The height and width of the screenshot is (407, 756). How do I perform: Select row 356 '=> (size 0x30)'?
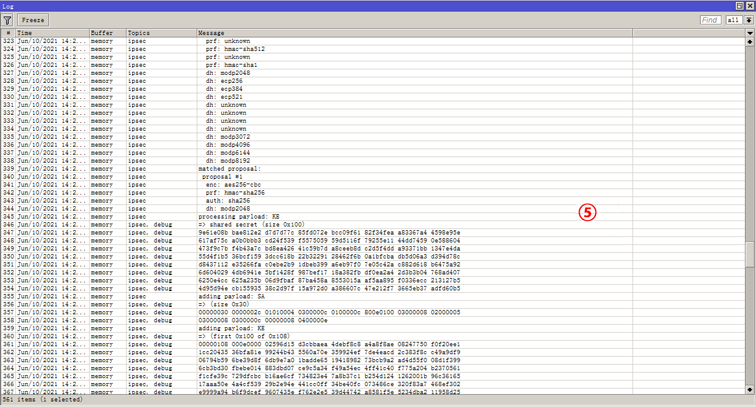(x=373, y=304)
